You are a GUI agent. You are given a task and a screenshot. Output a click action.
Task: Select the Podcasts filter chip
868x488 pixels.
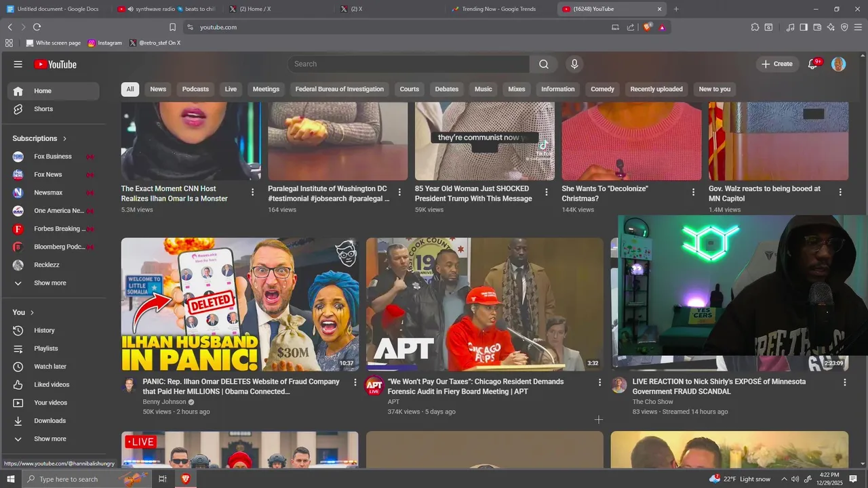pos(195,89)
